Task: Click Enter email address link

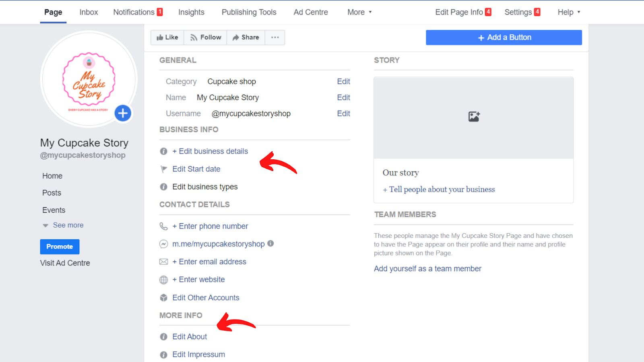Action: [x=209, y=262]
